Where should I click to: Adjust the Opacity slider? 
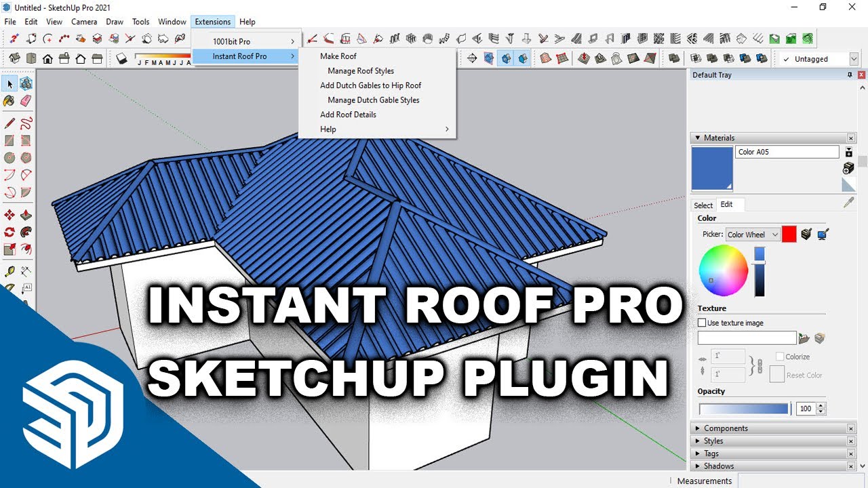[745, 409]
